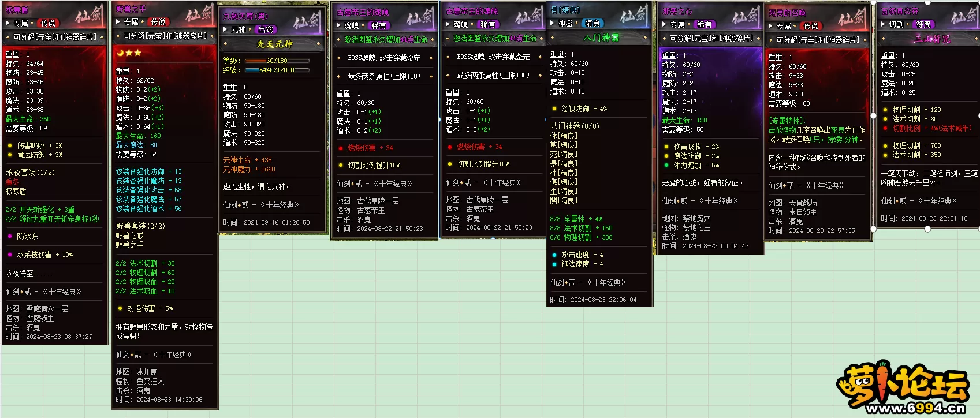Screen dimensions: 980x418
Task: Click the left-middle handle of the 五级真炎符 image
Action: click(x=873, y=115)
